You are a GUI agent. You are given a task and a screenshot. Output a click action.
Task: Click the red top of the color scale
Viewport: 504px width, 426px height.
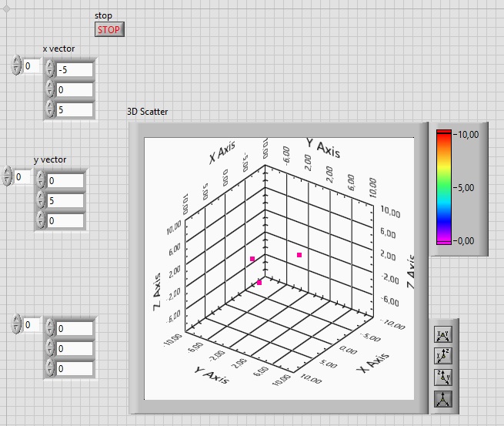443,135
